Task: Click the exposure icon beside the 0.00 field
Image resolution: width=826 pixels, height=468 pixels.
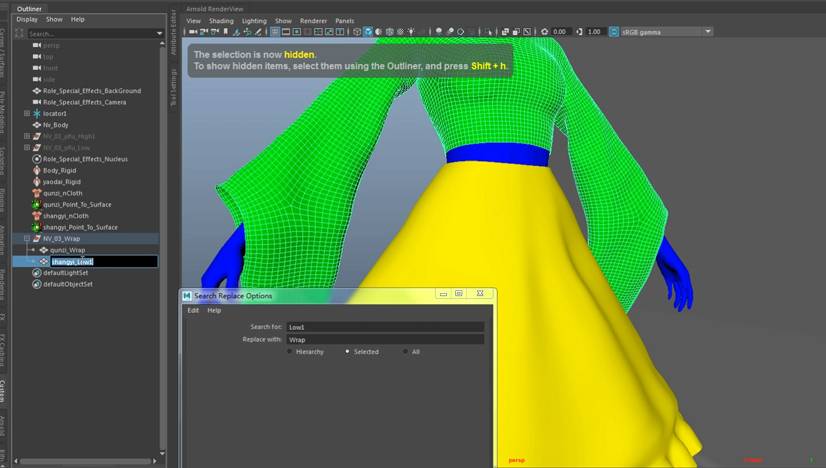Action: (545, 32)
